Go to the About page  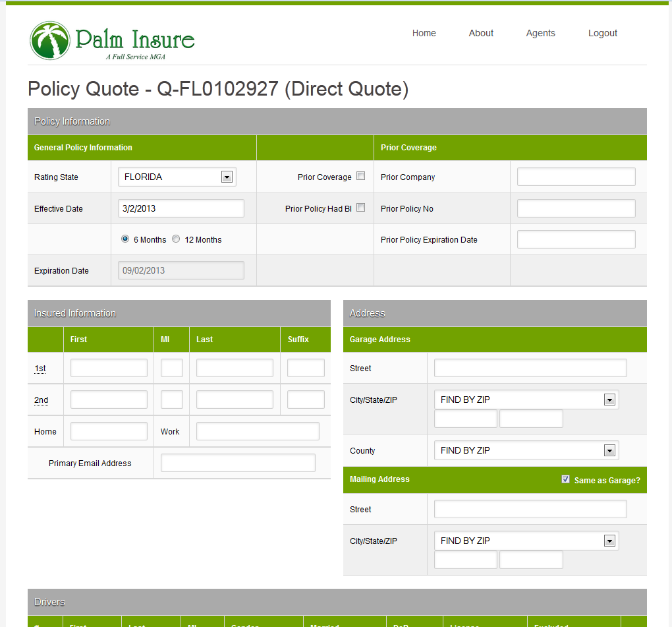pyautogui.click(x=481, y=33)
